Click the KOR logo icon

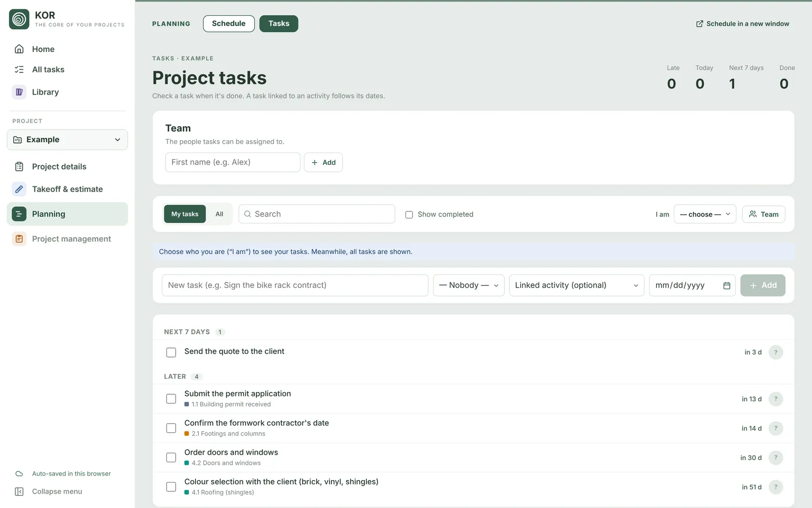pyautogui.click(x=19, y=19)
